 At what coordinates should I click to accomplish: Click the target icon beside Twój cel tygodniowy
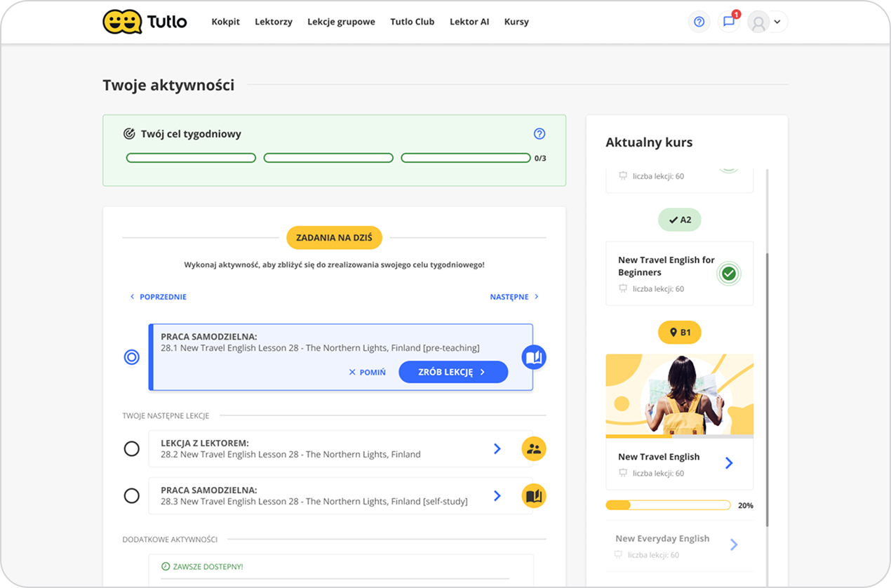[129, 133]
